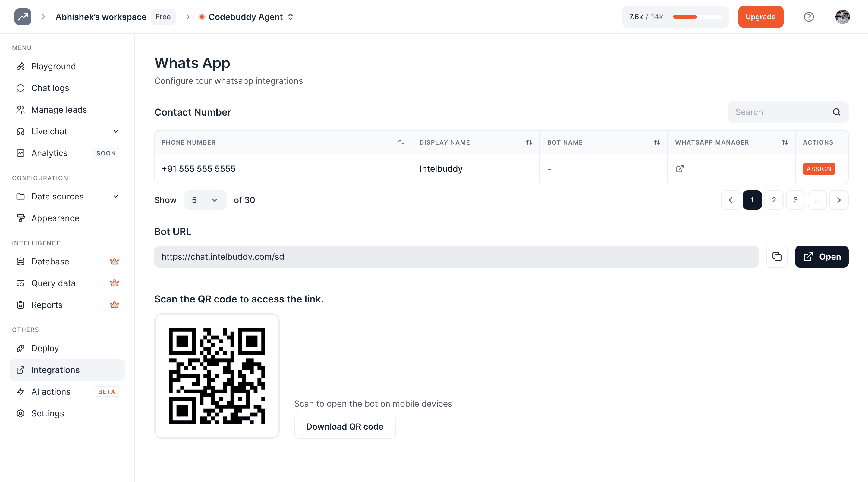Click the search magnifier icon
The height and width of the screenshot is (482, 868).
pyautogui.click(x=836, y=112)
